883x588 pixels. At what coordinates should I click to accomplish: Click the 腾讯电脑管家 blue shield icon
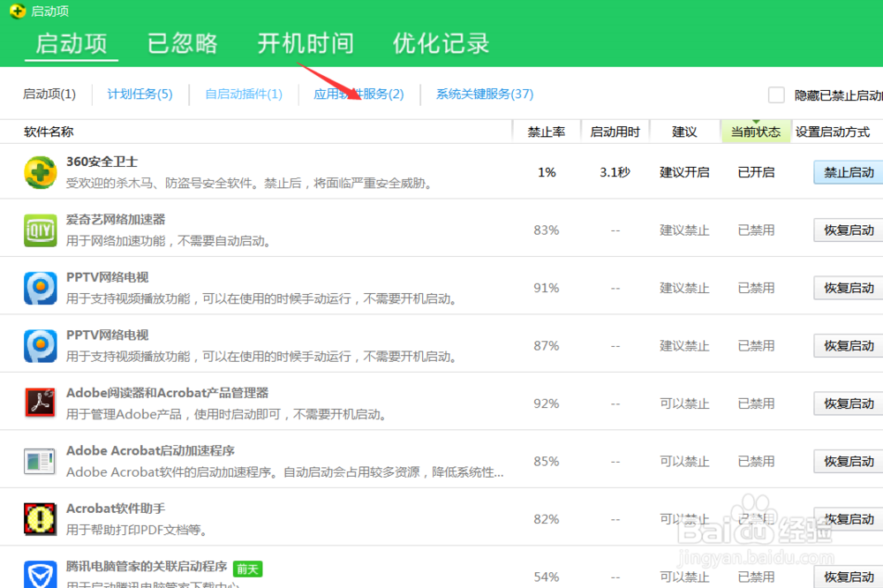[39, 576]
